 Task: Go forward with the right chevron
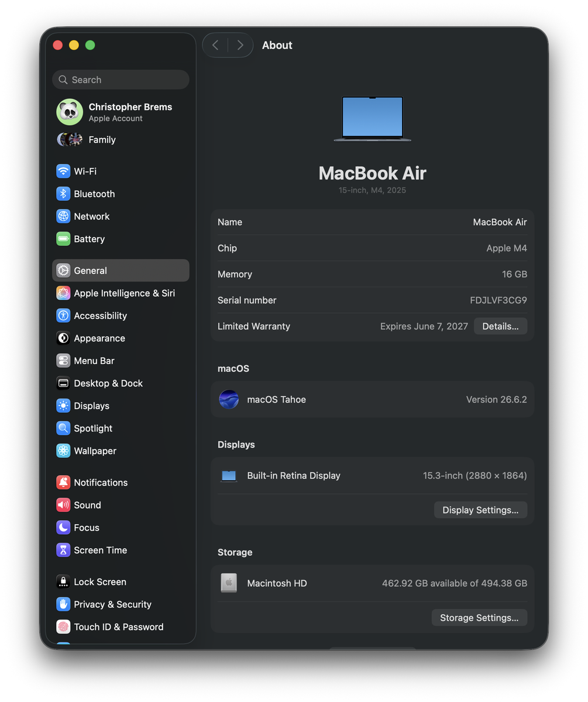[240, 45]
